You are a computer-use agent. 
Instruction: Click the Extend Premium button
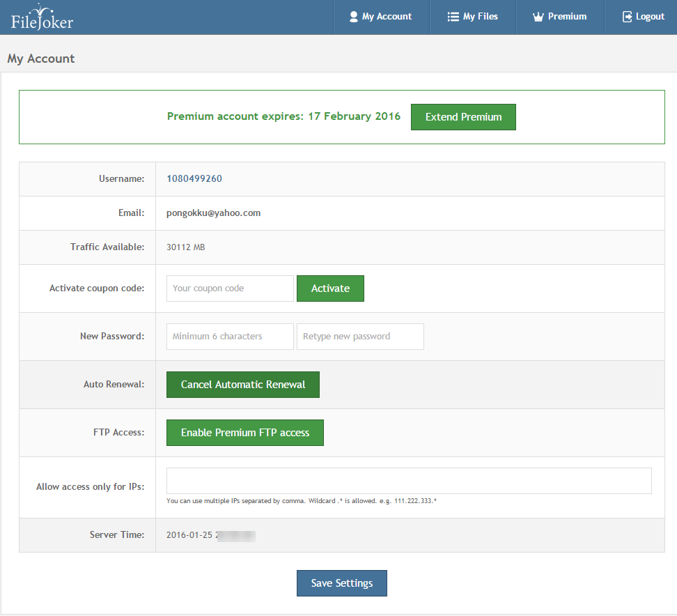coord(463,116)
